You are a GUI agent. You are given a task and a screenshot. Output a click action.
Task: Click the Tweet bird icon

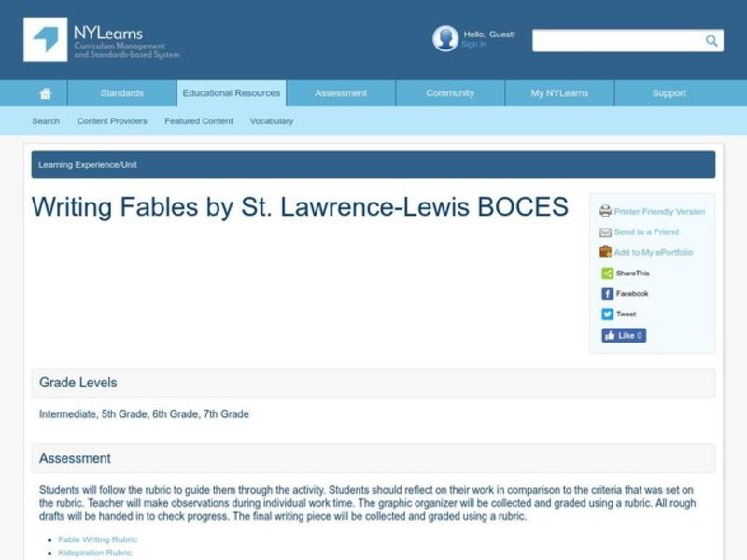click(x=605, y=312)
